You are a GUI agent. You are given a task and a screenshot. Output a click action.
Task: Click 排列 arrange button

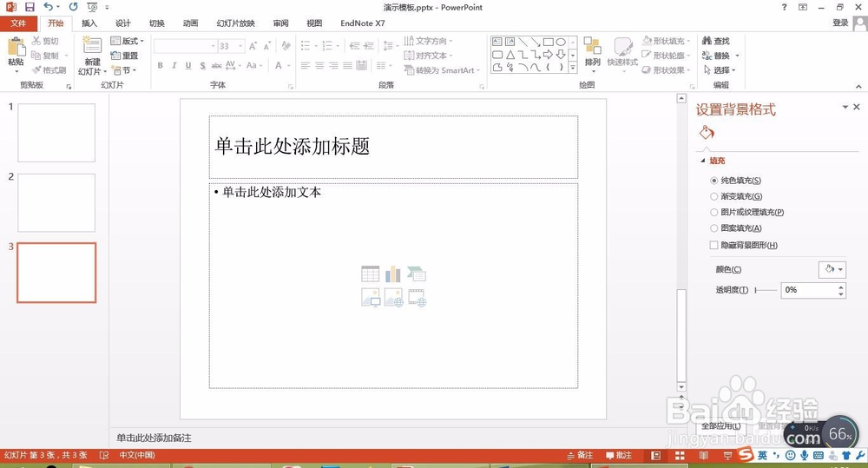[592, 55]
